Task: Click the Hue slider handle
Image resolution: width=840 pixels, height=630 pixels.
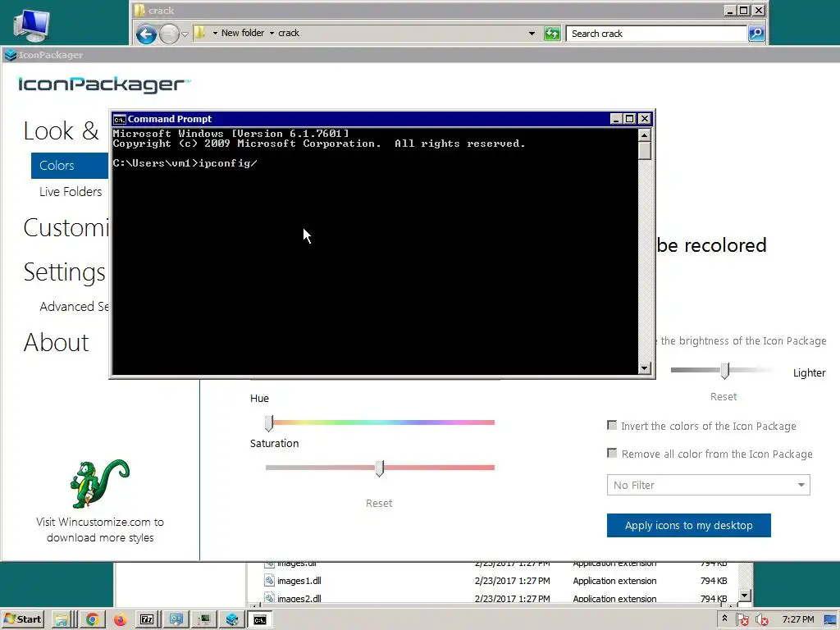Action: [269, 422]
